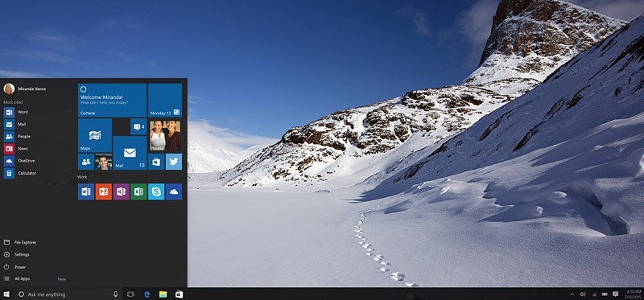
Task: Launch Word tile in the Work group
Action: pyautogui.click(x=86, y=191)
